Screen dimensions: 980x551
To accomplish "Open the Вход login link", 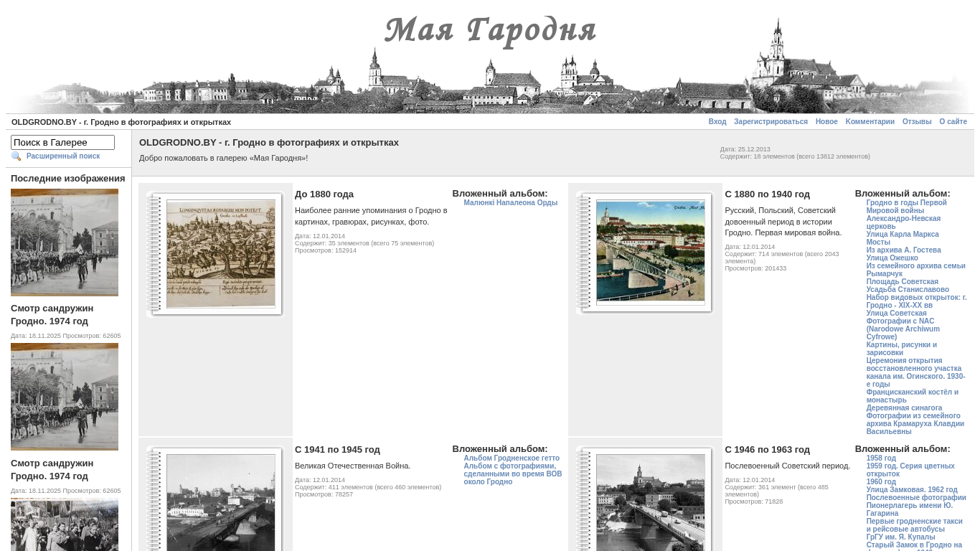I will [x=717, y=122].
